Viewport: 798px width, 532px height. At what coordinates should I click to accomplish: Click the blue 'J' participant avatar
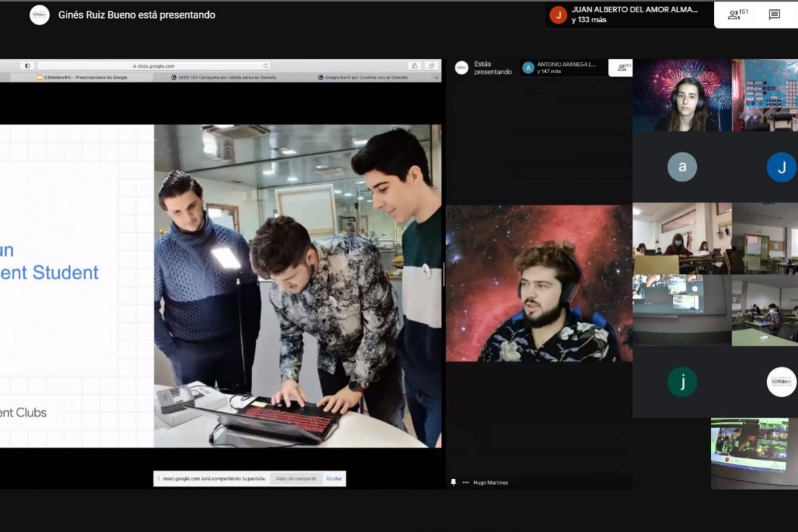coord(781,167)
